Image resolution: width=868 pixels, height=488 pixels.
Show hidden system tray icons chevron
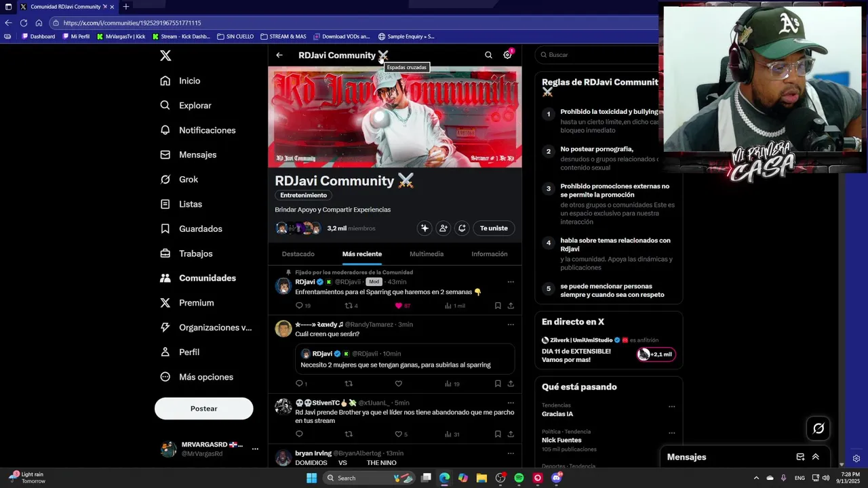(757, 478)
